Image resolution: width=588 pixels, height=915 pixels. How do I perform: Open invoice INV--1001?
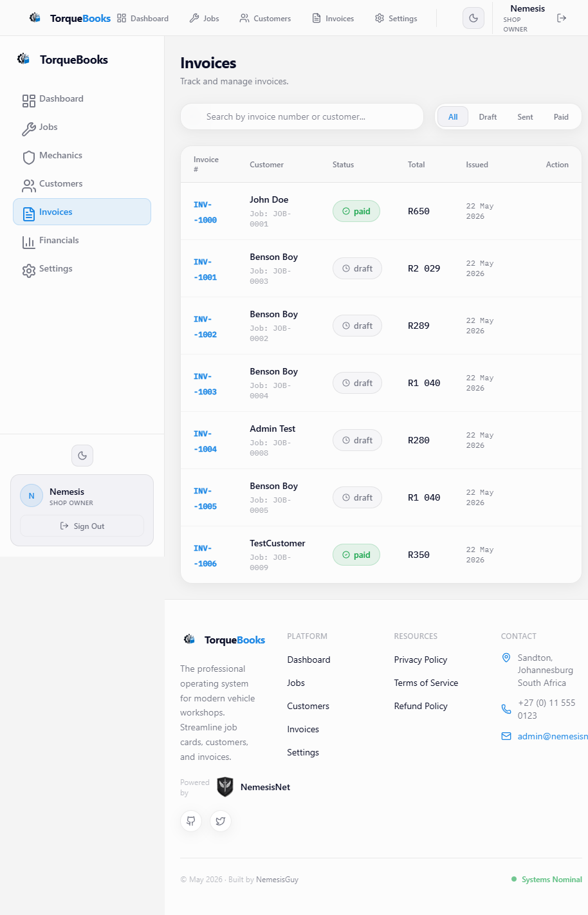coord(205,270)
